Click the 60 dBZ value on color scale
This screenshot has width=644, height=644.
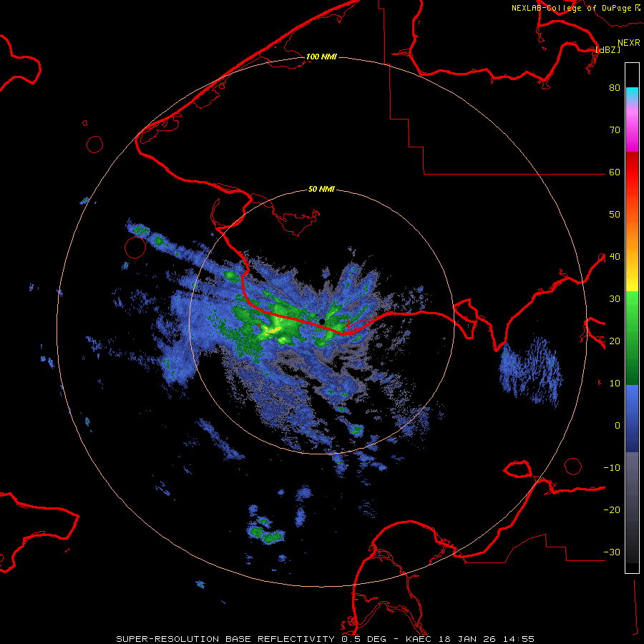(615, 172)
